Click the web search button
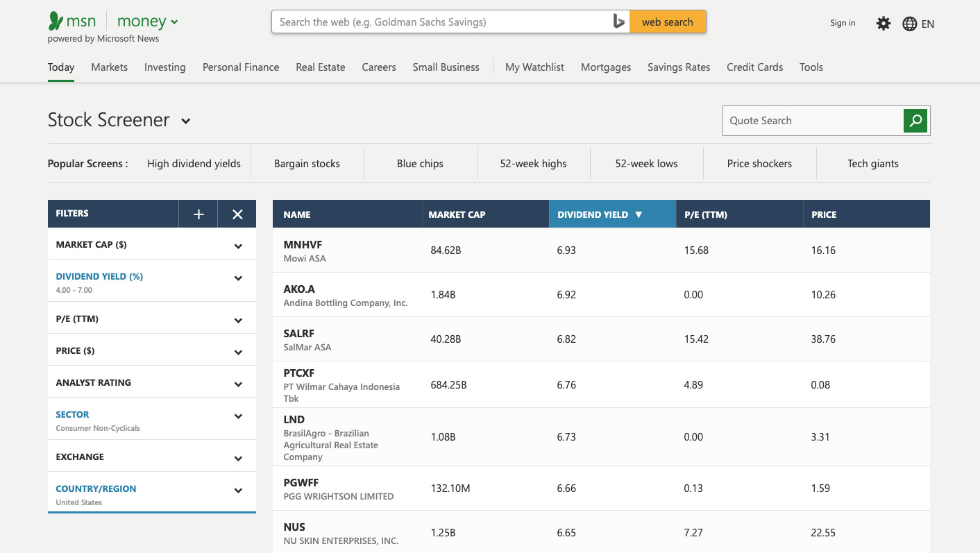 click(668, 22)
